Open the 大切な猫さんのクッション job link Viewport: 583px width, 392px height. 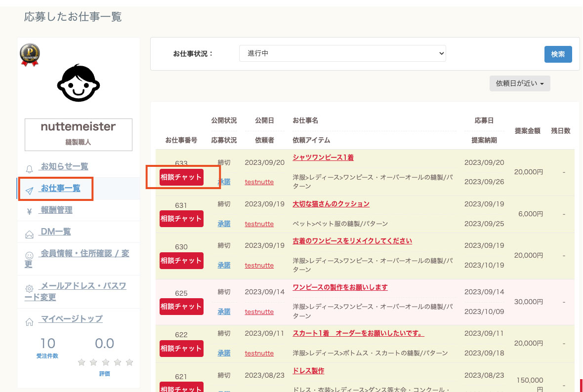point(331,203)
